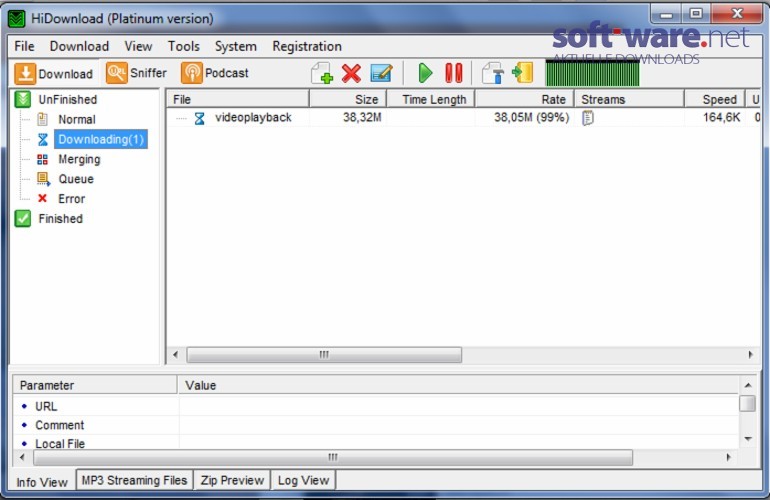Select the UnFinished tree category
Viewport: 770px width, 500px height.
coord(68,100)
